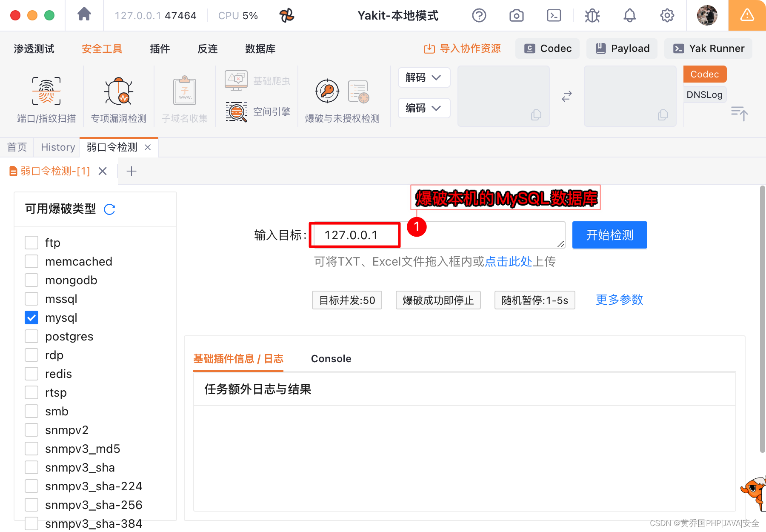Open the 插件 menu
The image size is (766, 532).
coord(160,49)
